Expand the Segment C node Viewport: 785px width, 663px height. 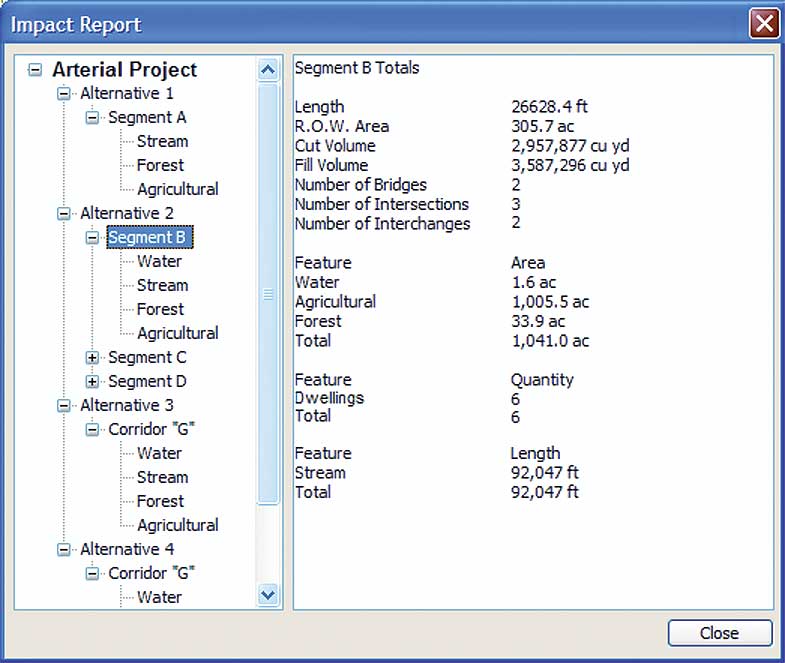tap(92, 358)
